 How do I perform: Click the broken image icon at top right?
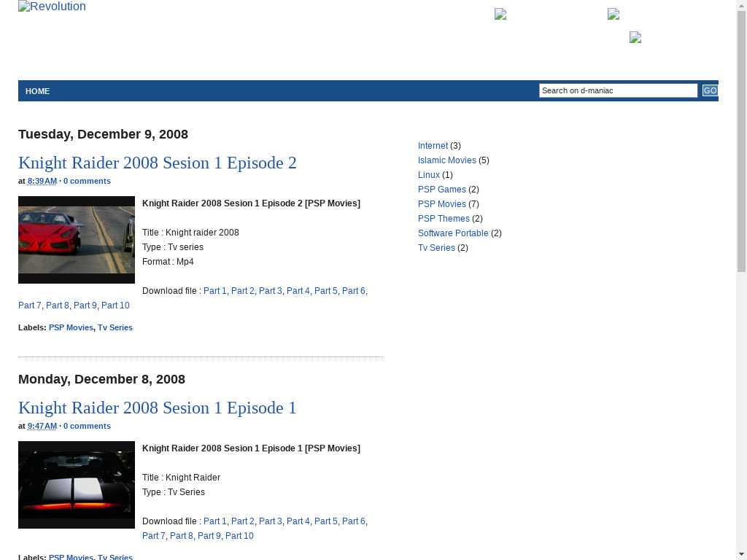click(614, 14)
